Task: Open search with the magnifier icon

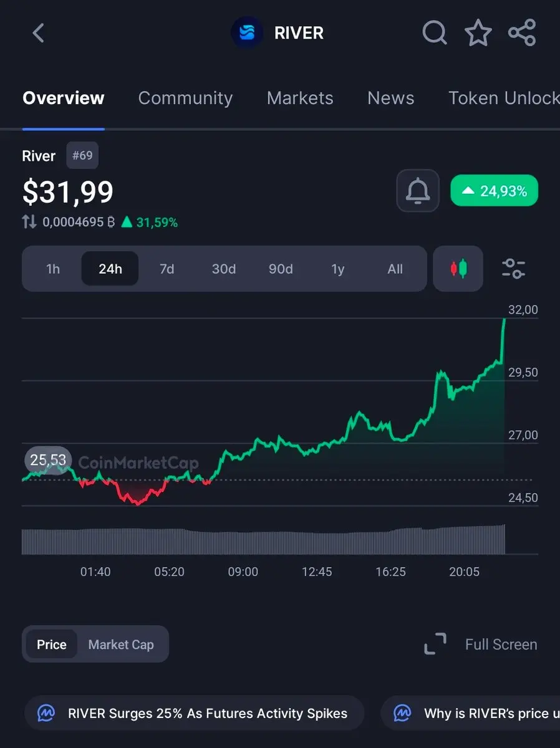Action: coord(434,33)
